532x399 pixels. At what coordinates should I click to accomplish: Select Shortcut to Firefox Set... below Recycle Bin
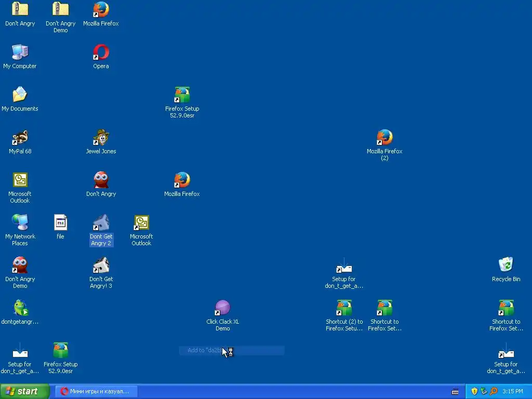(506, 308)
